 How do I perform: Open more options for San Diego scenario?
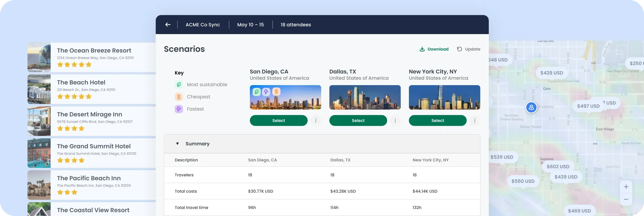click(316, 121)
